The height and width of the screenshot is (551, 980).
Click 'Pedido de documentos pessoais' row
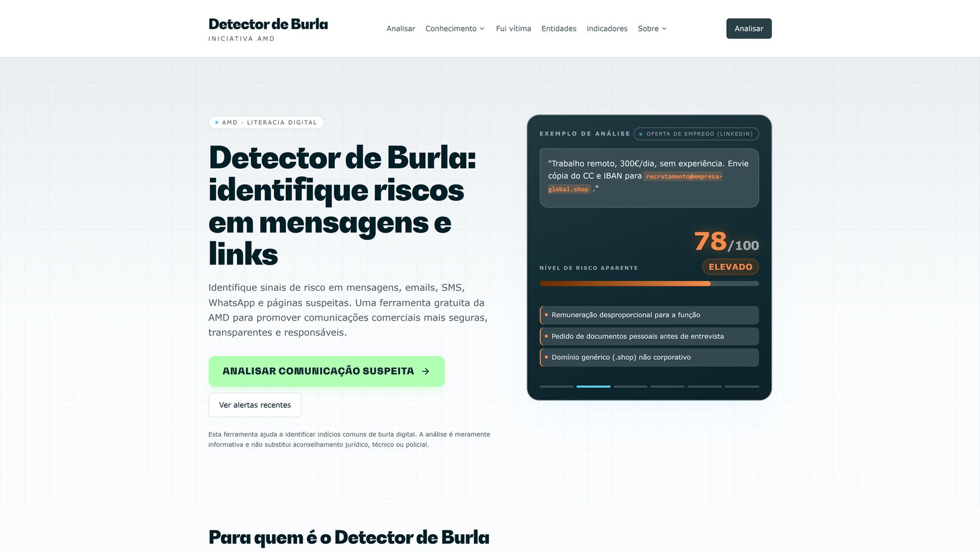coord(649,336)
